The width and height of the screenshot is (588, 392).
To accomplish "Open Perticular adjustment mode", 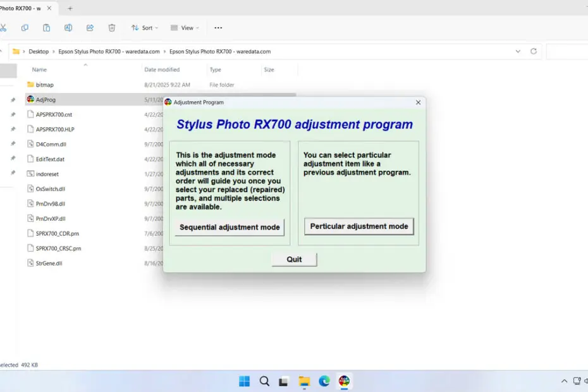I will click(359, 226).
